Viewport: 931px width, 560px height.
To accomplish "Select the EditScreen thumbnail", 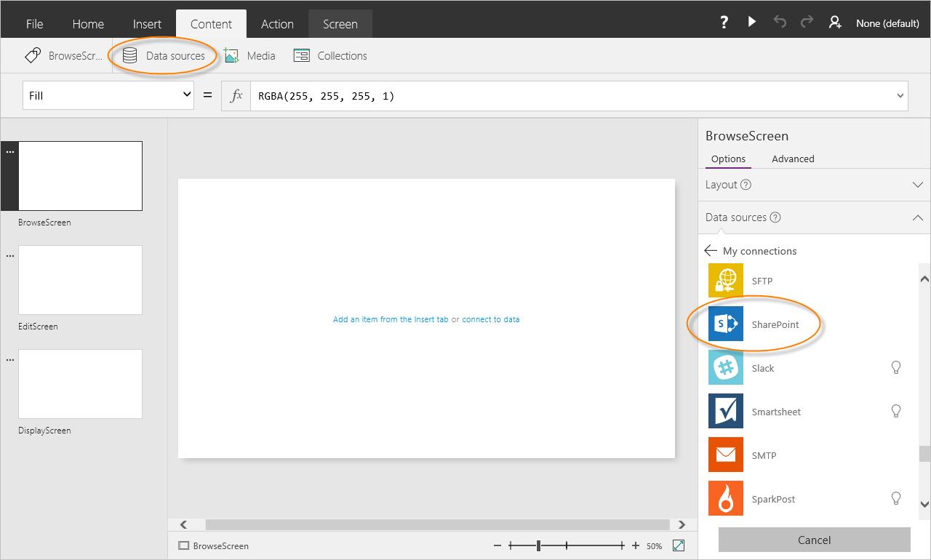I will tap(80, 279).
